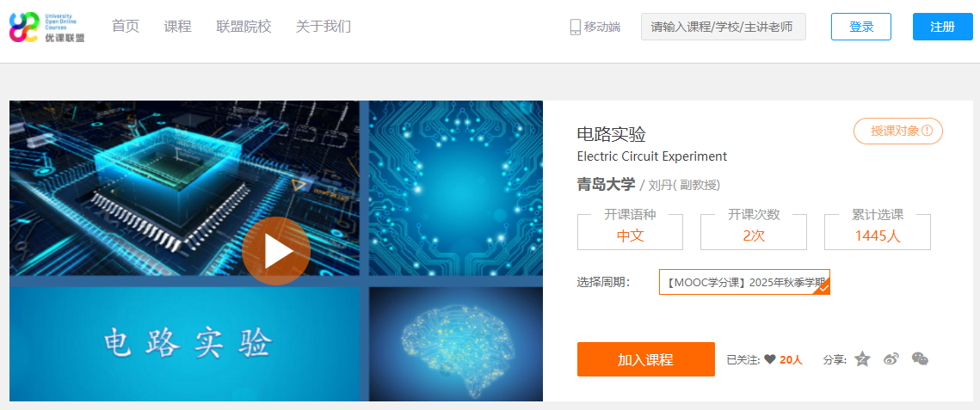Click the info icon in 授课对象 badge
Screen dimensions: 980x410
tap(928, 131)
